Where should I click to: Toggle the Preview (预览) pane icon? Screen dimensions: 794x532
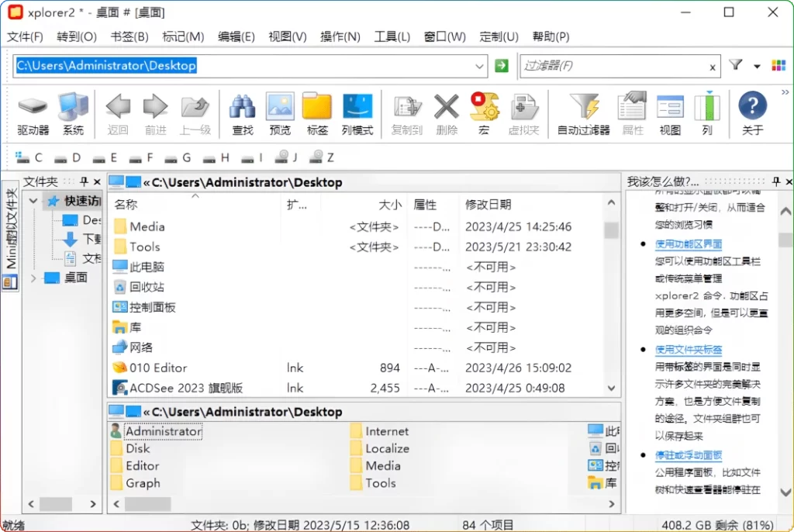pyautogui.click(x=280, y=114)
